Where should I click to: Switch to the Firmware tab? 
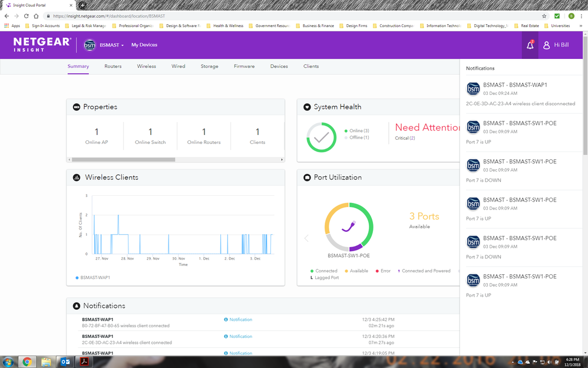click(x=244, y=67)
